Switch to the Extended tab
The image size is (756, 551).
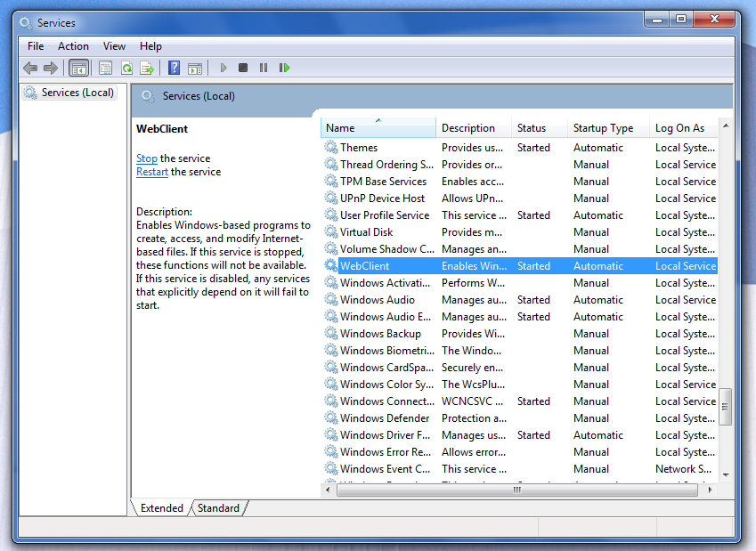[161, 508]
